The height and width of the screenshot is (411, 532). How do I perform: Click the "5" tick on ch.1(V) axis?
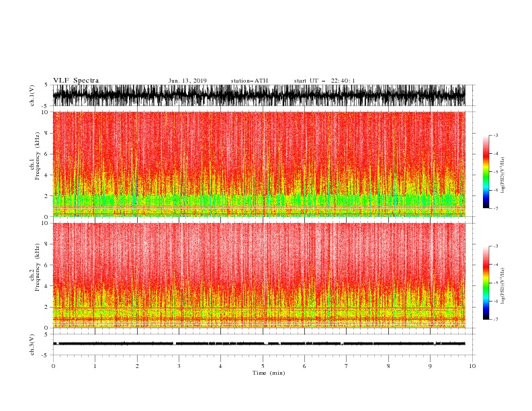(x=46, y=85)
